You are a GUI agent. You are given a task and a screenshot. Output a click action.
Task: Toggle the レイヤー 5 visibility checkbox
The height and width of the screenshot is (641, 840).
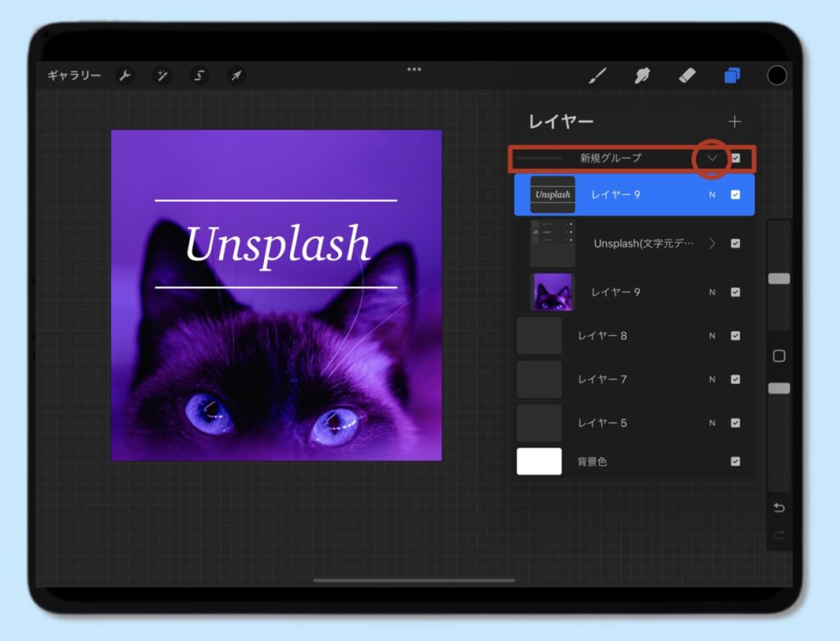coord(736,423)
